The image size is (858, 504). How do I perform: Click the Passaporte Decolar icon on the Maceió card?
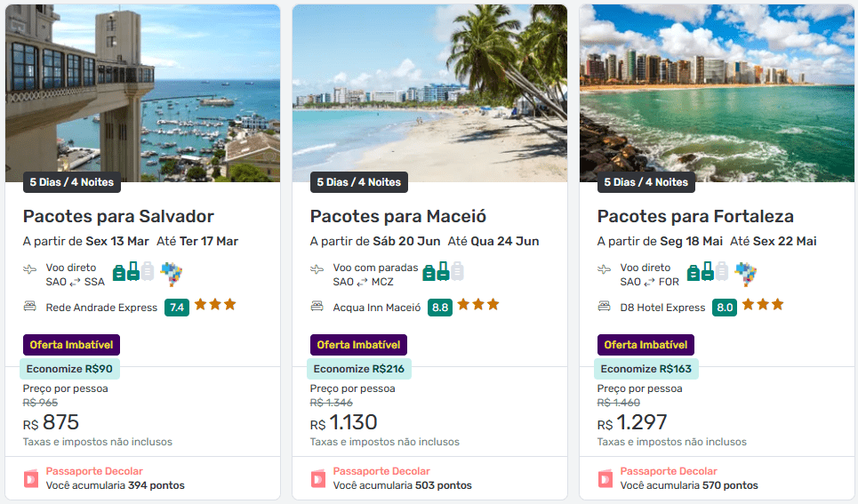(318, 478)
